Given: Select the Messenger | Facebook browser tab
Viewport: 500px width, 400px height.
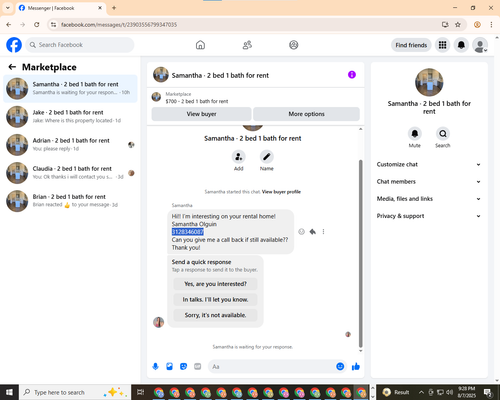Looking at the screenshot, I should (61, 8).
